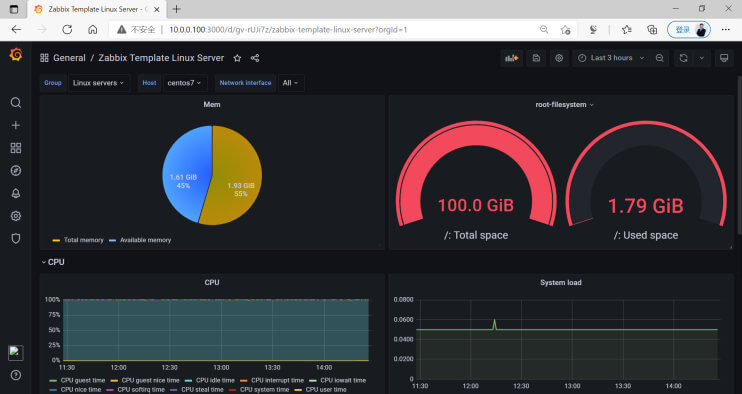Viewport: 742px width, 394px height.
Task: Open dashboard settings gear in toolbar
Action: pyautogui.click(x=559, y=58)
